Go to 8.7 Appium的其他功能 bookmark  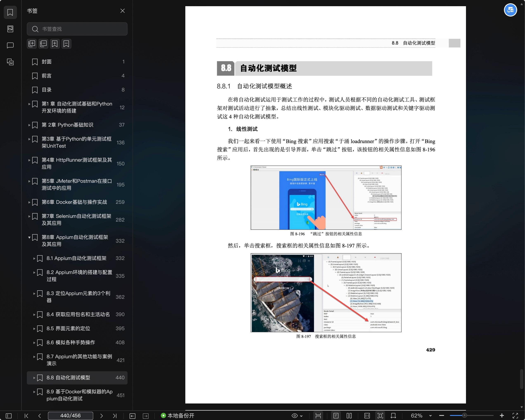(77, 360)
